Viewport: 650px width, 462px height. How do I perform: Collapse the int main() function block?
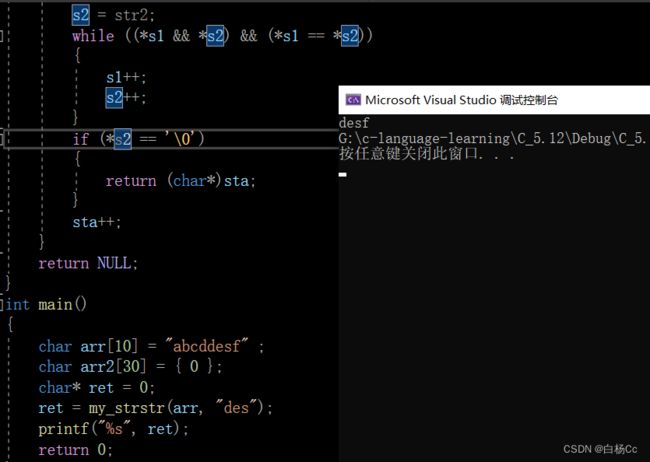click(x=3, y=304)
